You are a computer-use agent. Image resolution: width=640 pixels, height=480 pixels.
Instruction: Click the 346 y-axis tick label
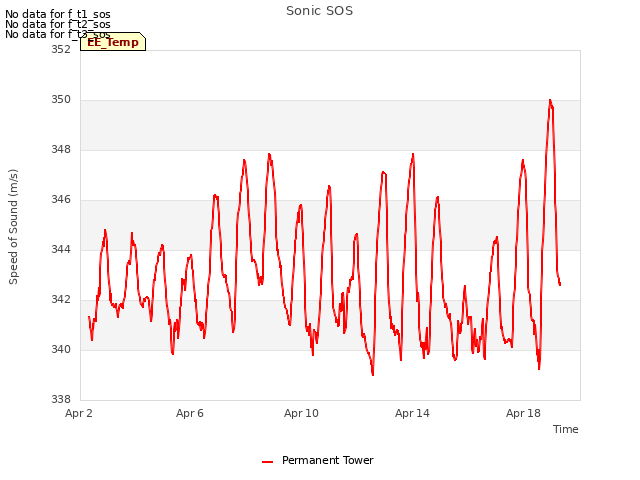coord(60,200)
